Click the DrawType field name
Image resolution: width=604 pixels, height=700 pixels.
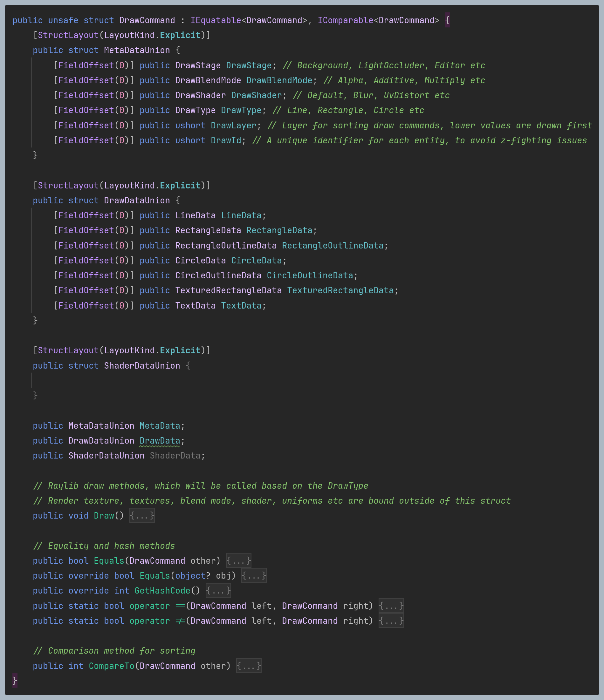(x=241, y=110)
